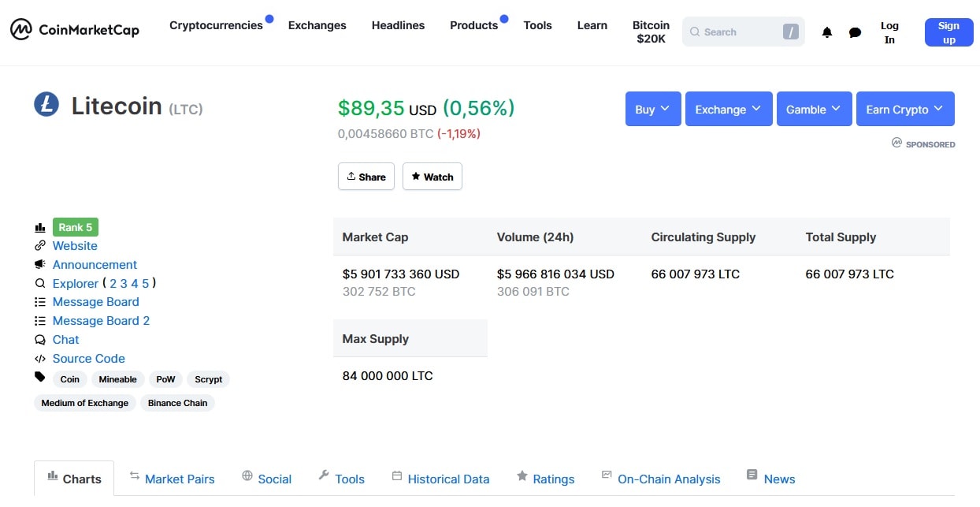Expand the Exchange dropdown button
980x507 pixels.
[x=728, y=109]
